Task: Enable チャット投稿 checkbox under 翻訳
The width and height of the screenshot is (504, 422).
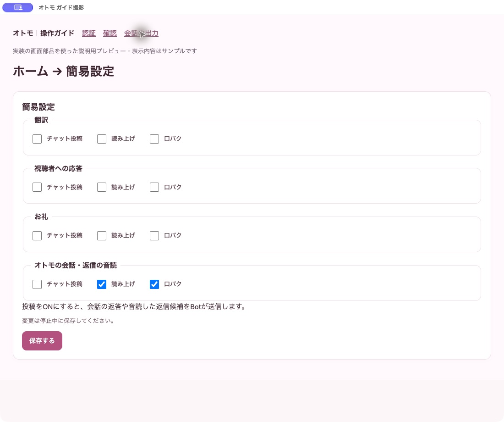Action: pos(37,139)
